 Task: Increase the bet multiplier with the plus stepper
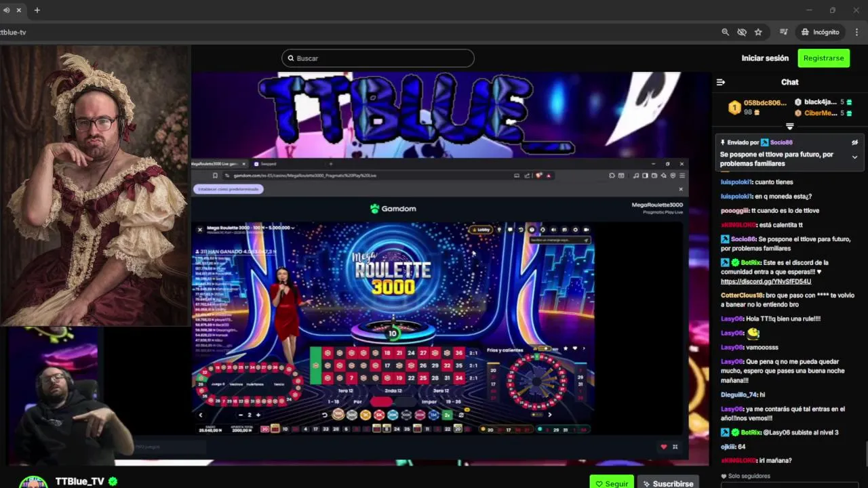point(258,415)
